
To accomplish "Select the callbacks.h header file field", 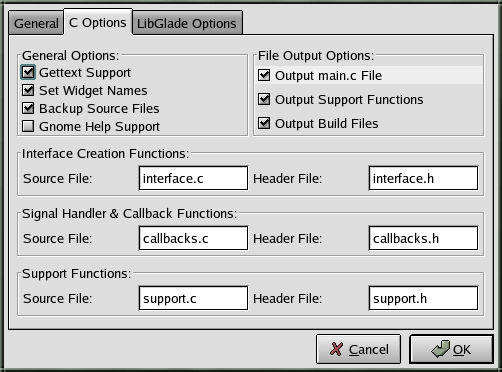I will pyautogui.click(x=423, y=238).
